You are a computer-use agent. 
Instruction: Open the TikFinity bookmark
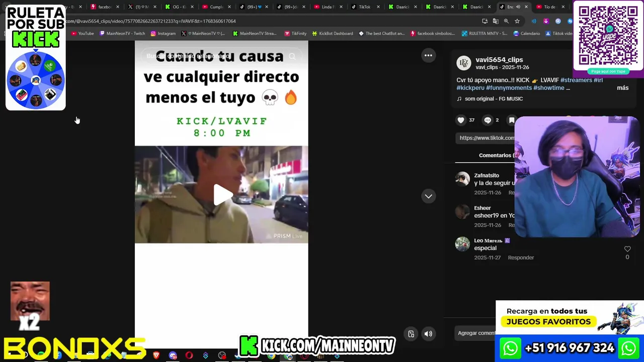pyautogui.click(x=295, y=34)
